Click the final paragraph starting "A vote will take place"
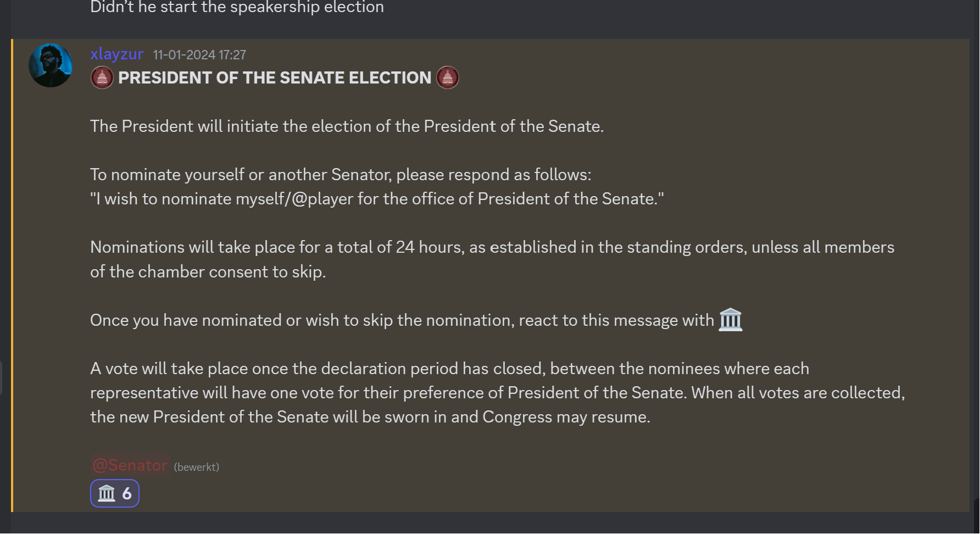 click(x=498, y=393)
